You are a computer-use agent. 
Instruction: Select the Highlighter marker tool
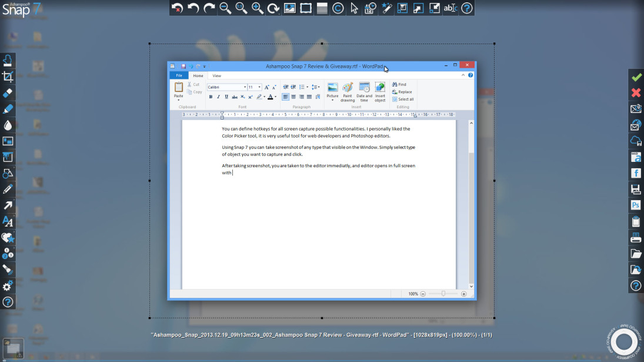[x=8, y=109]
